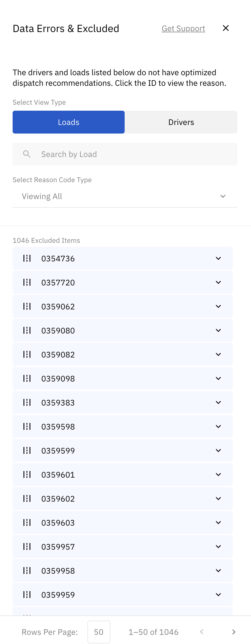Click load ID 0359080
This screenshot has height=644, width=251.
coord(58,331)
